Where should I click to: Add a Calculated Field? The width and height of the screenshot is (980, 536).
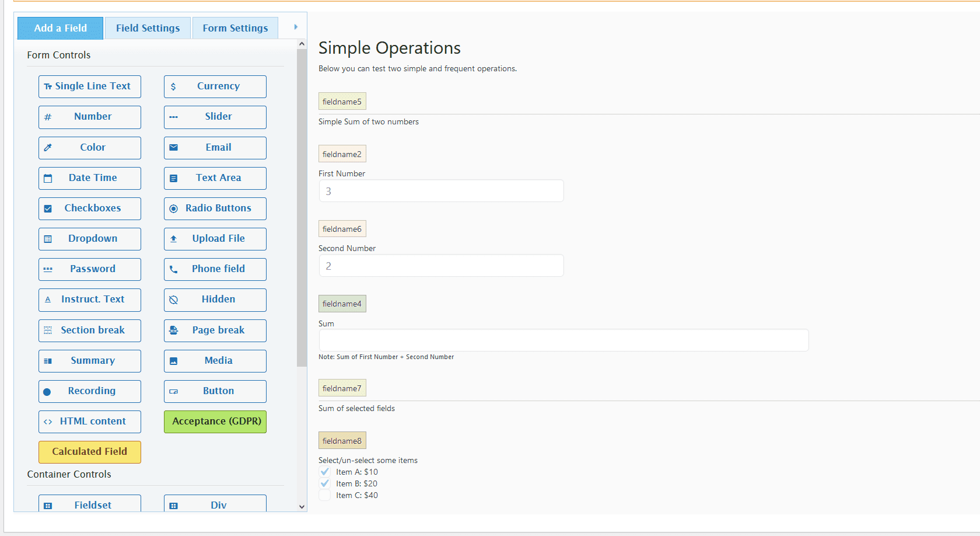coord(90,451)
